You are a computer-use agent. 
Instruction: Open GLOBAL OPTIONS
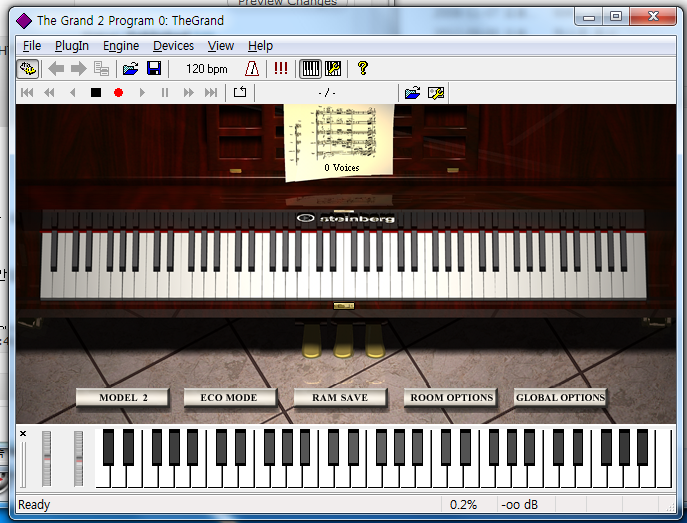[x=560, y=398]
